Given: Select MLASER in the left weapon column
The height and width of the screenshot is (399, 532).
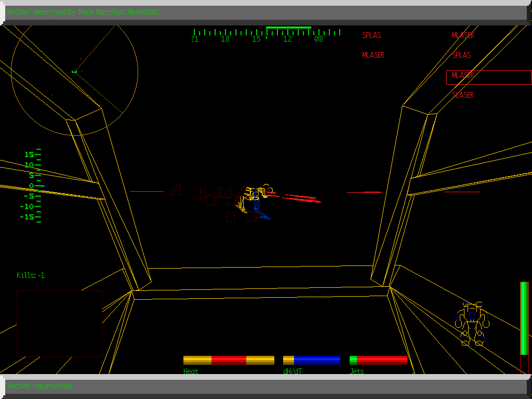Looking at the screenshot, I should 373,55.
